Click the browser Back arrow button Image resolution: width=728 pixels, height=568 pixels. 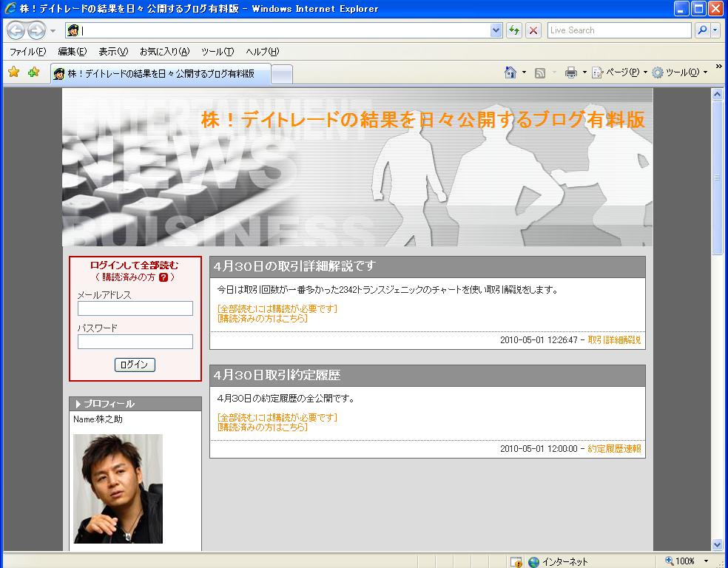pyautogui.click(x=16, y=30)
